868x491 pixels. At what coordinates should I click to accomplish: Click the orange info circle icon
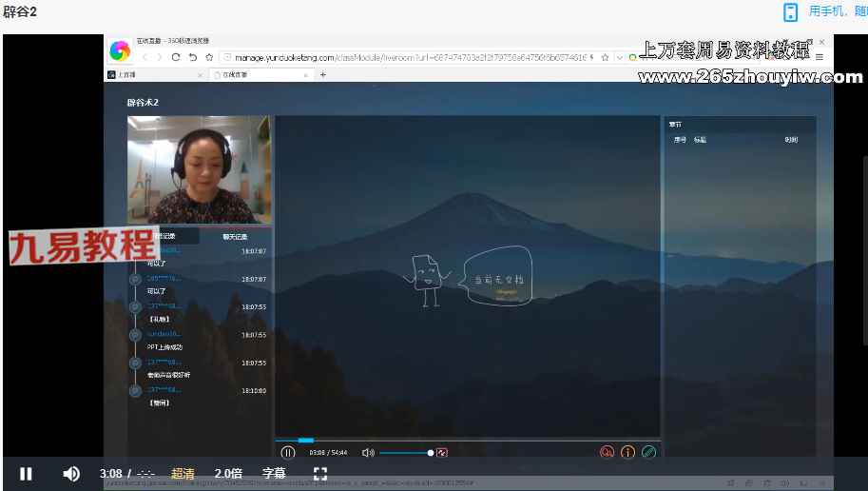coord(627,452)
